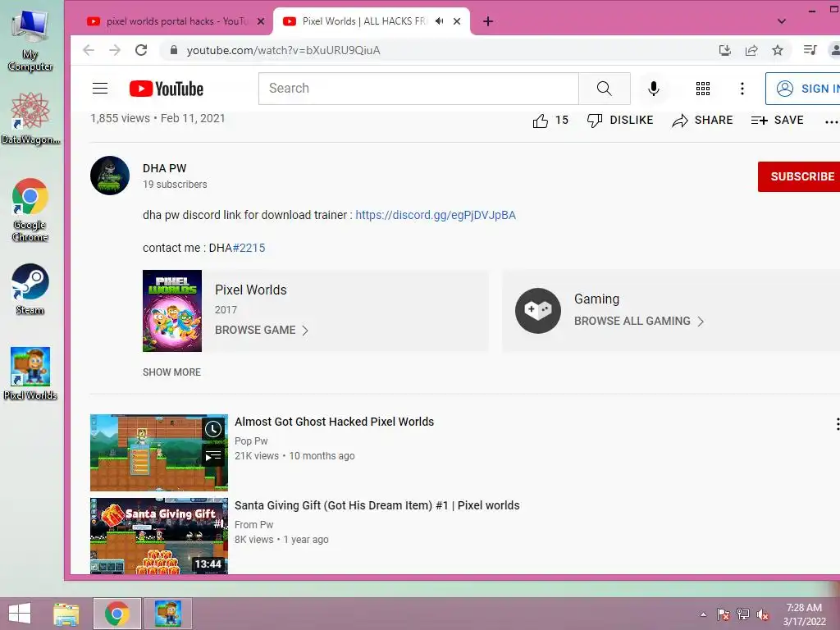Image resolution: width=840 pixels, height=630 pixels.
Task: Open DHA PW channel avatar
Action: click(x=110, y=176)
